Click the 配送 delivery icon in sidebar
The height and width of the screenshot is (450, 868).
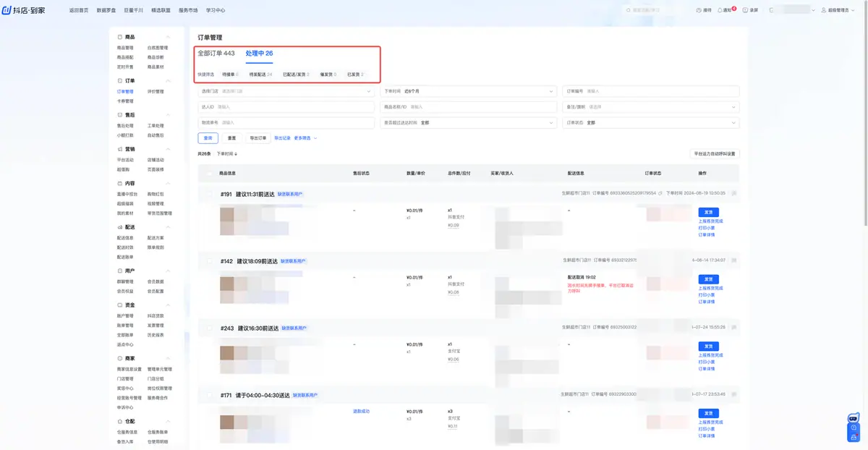(120, 227)
